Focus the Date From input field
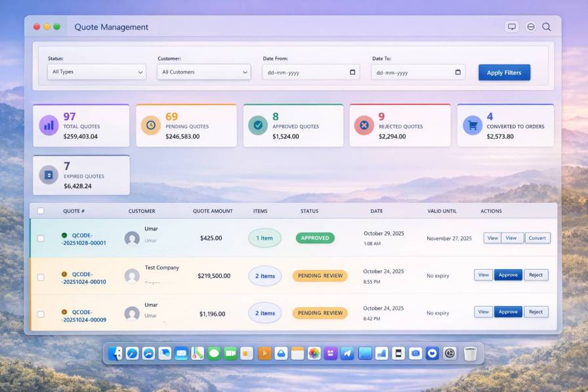 click(311, 72)
